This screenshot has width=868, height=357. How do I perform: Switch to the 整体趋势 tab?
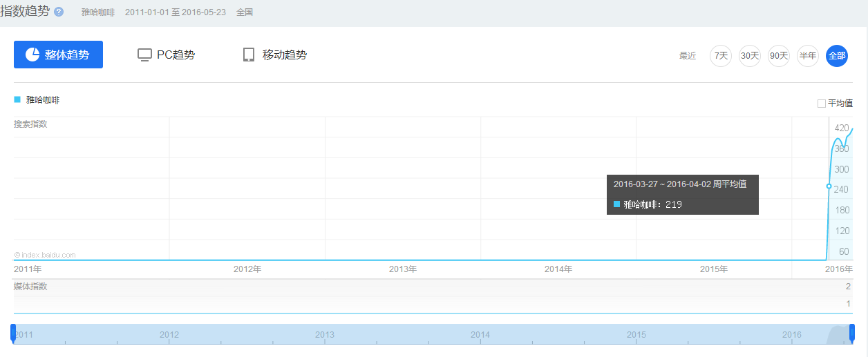58,55
